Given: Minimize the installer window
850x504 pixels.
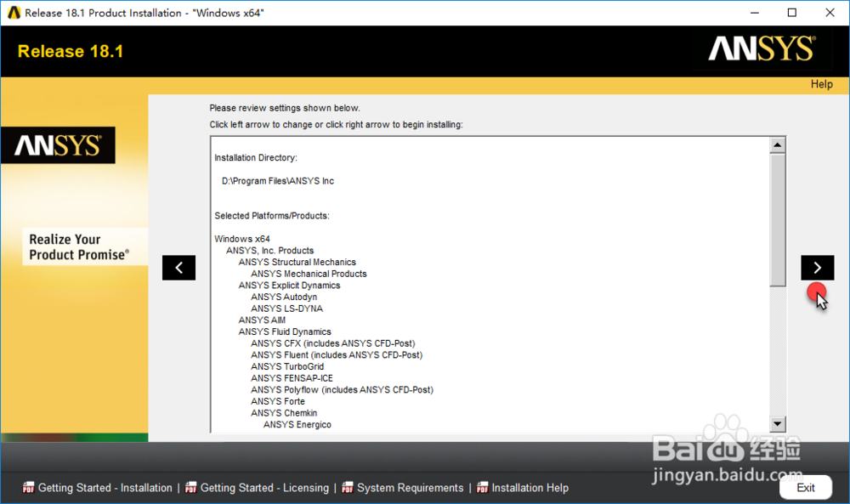Looking at the screenshot, I should [x=755, y=13].
